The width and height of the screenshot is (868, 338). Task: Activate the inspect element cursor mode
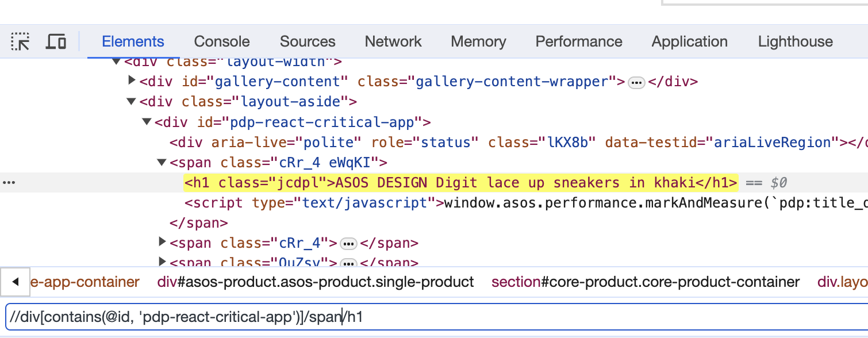tap(20, 41)
